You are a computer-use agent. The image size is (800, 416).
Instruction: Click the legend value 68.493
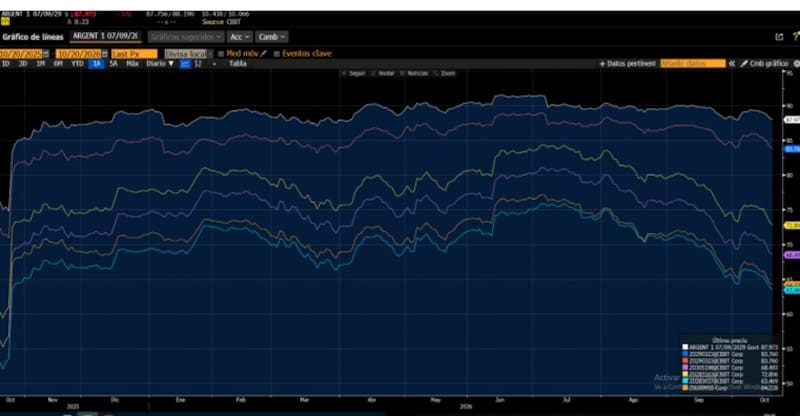[x=769, y=368]
